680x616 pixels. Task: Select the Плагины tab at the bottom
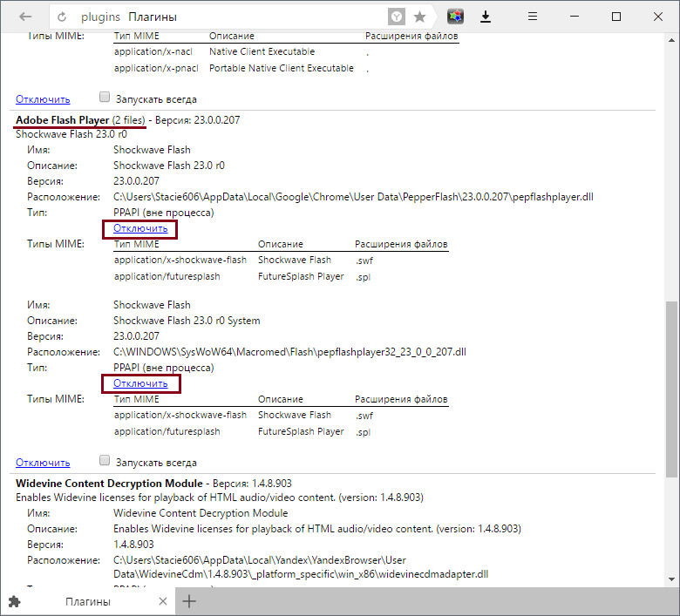tap(87, 601)
